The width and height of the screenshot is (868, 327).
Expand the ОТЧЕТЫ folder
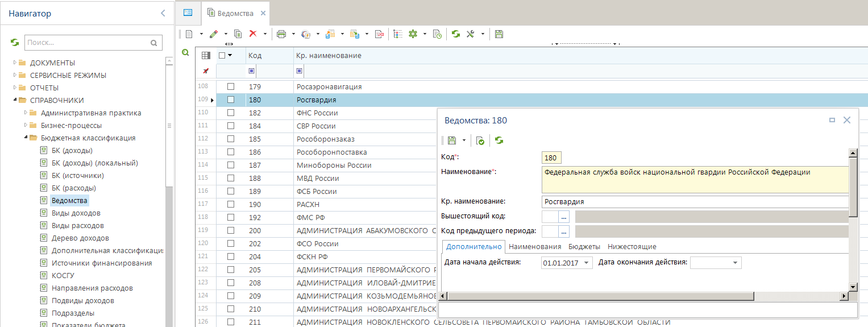pyautogui.click(x=15, y=88)
